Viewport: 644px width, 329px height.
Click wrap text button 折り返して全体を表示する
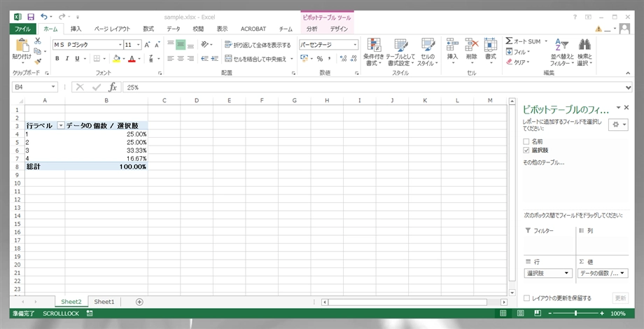pos(258,45)
